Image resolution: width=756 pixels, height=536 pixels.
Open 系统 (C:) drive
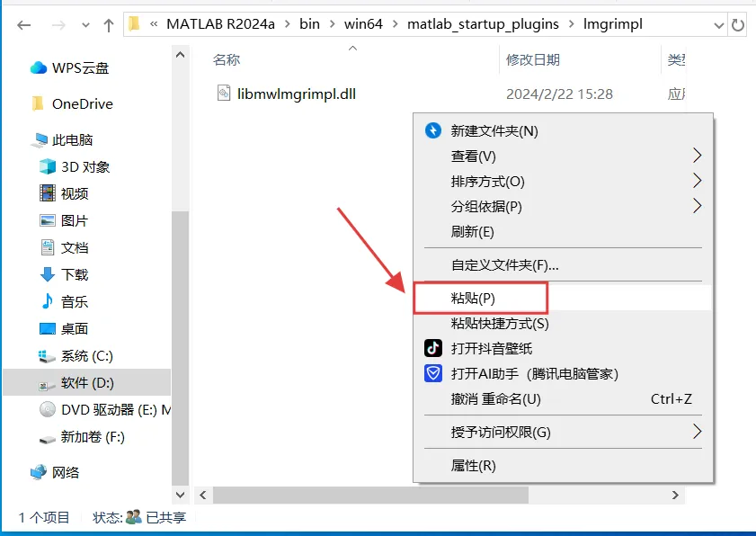87,356
